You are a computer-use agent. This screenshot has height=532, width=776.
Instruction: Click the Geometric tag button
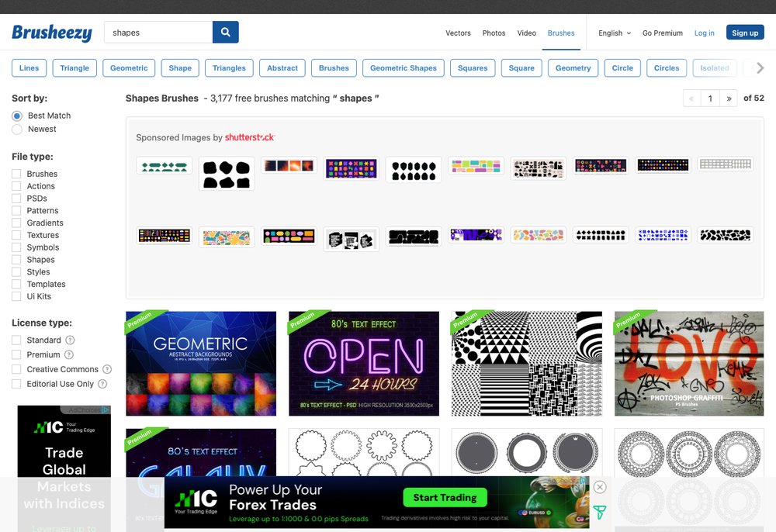pos(129,68)
